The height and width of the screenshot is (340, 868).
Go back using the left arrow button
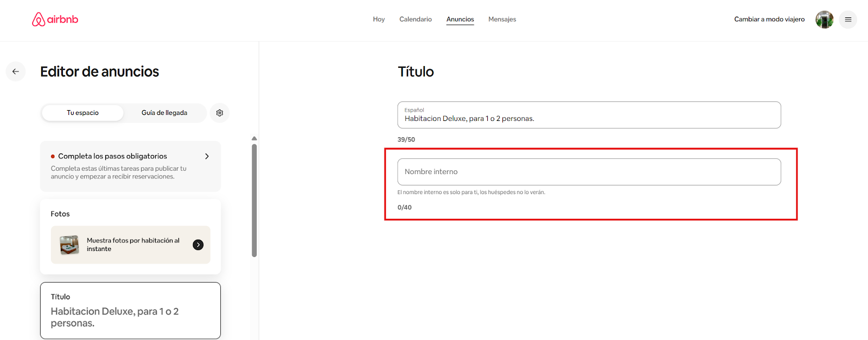click(16, 72)
